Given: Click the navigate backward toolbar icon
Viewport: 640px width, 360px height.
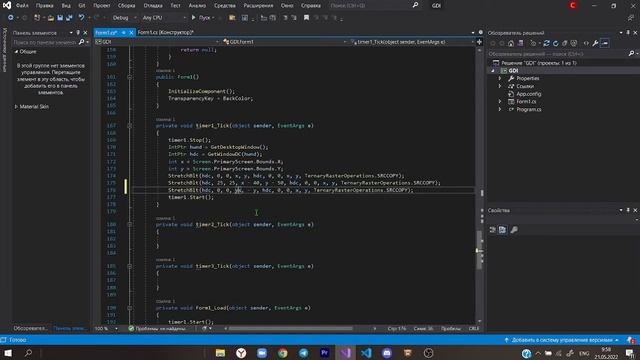Looking at the screenshot, I should (x=11, y=18).
